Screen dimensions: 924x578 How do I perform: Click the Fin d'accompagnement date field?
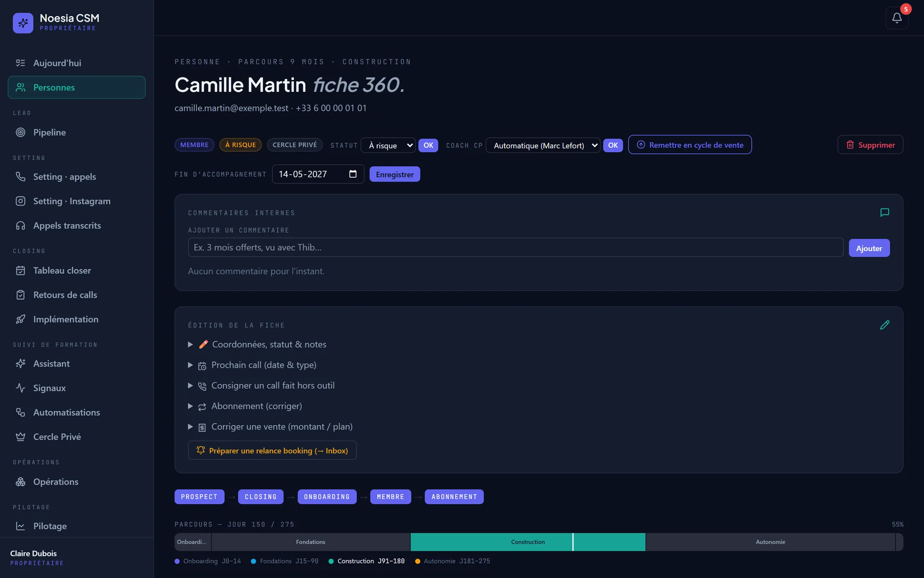click(318, 174)
